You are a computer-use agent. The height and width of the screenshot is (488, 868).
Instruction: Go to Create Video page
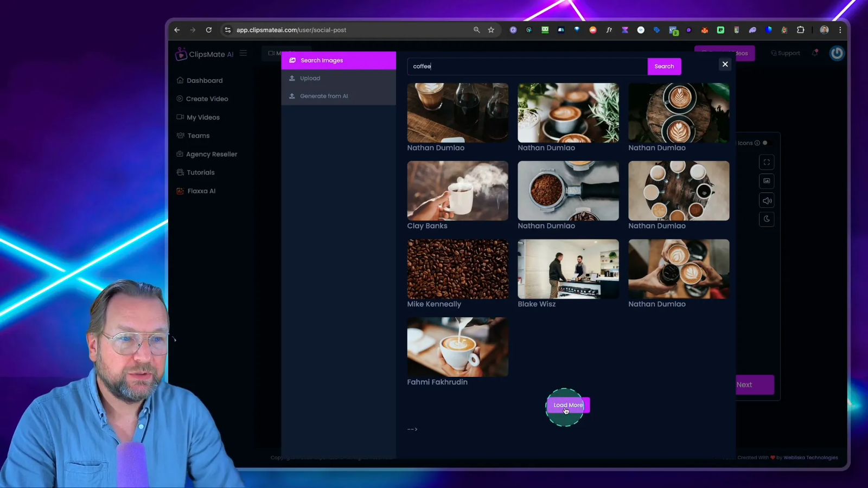coord(207,99)
